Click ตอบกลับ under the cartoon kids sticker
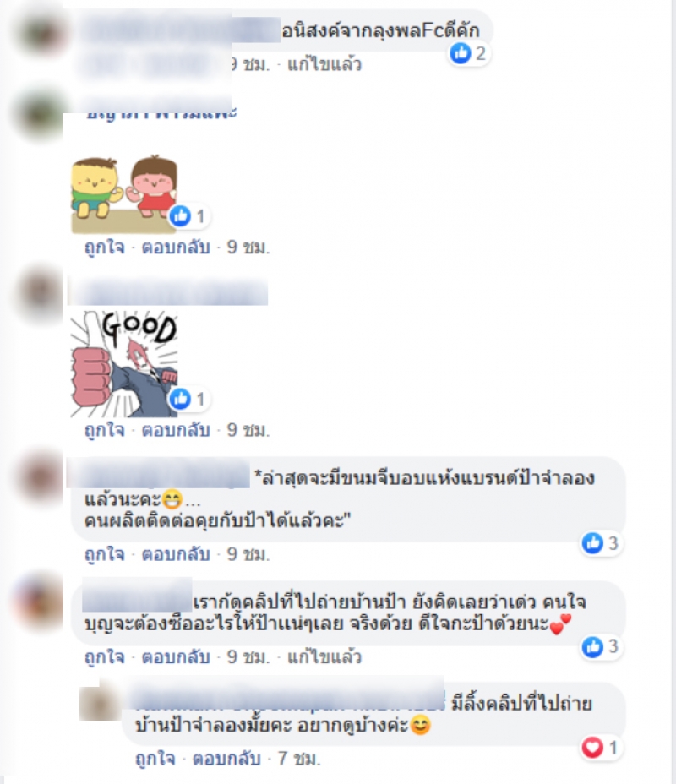Image resolution: width=676 pixels, height=784 pixels. (176, 248)
